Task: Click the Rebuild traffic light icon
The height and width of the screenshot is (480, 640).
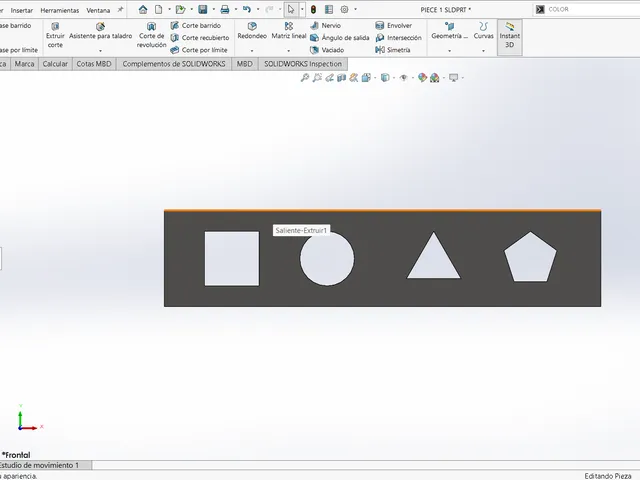Action: tap(313, 9)
